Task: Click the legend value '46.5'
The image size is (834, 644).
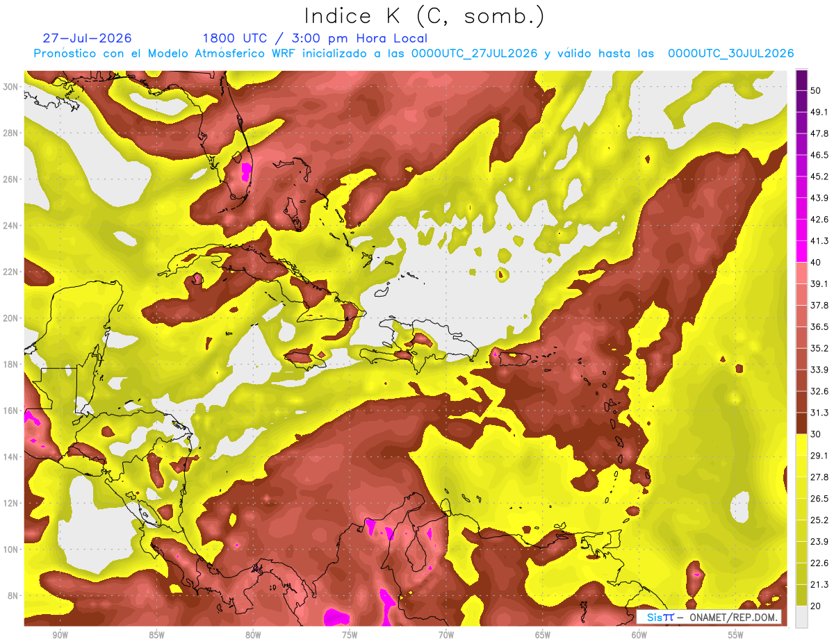Action: [x=819, y=155]
